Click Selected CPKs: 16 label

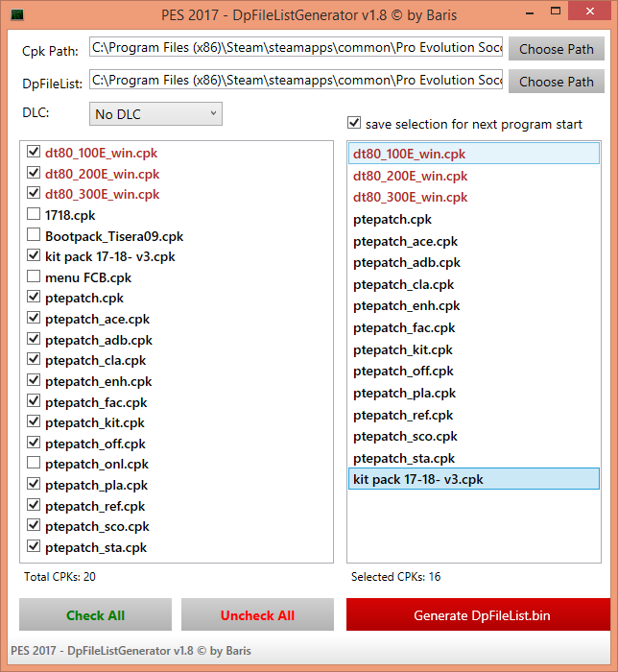coord(395,576)
